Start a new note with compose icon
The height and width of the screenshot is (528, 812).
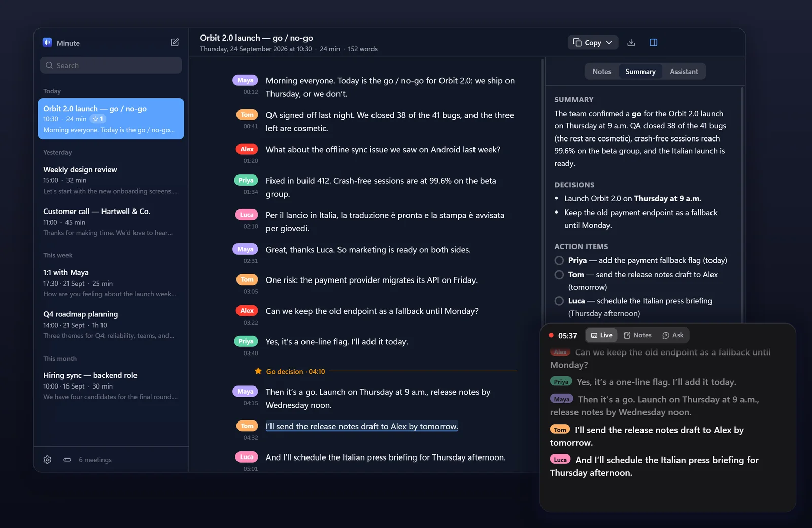(x=175, y=43)
